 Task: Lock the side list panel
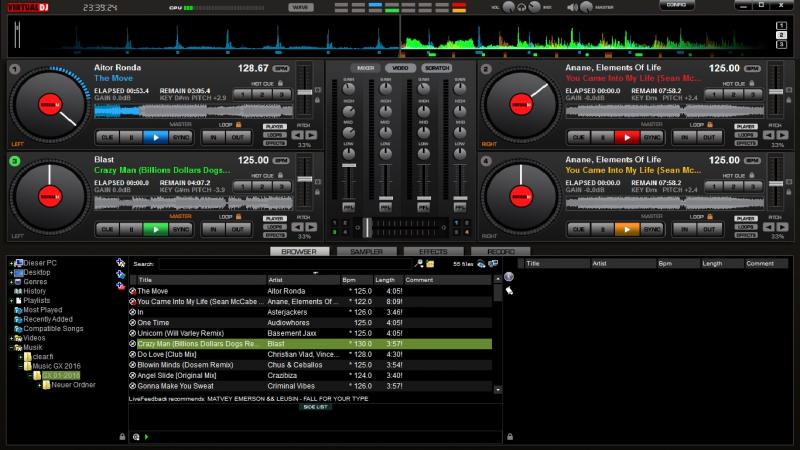click(x=510, y=437)
